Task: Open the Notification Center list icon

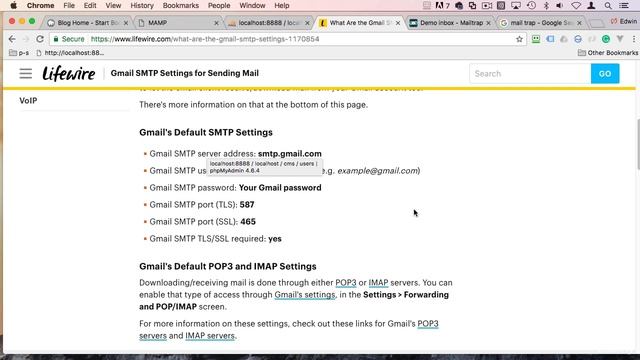Action: tap(624, 6)
